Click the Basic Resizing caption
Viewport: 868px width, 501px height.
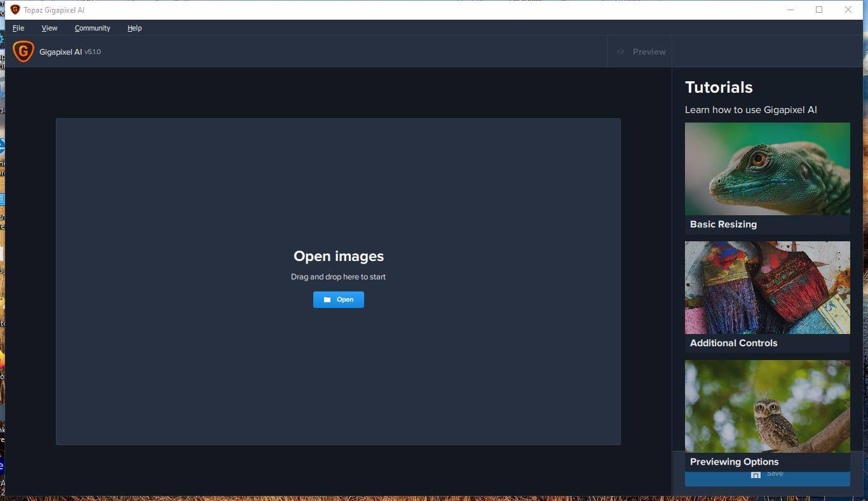(x=723, y=224)
